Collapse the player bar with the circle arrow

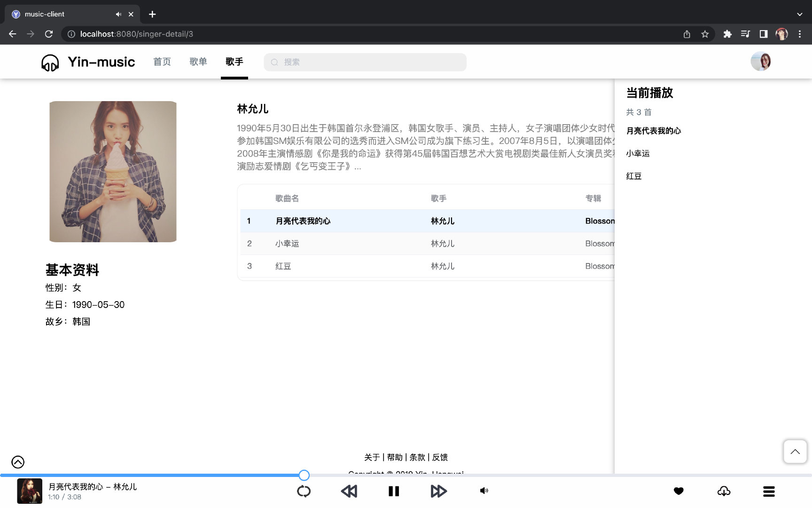[18, 462]
